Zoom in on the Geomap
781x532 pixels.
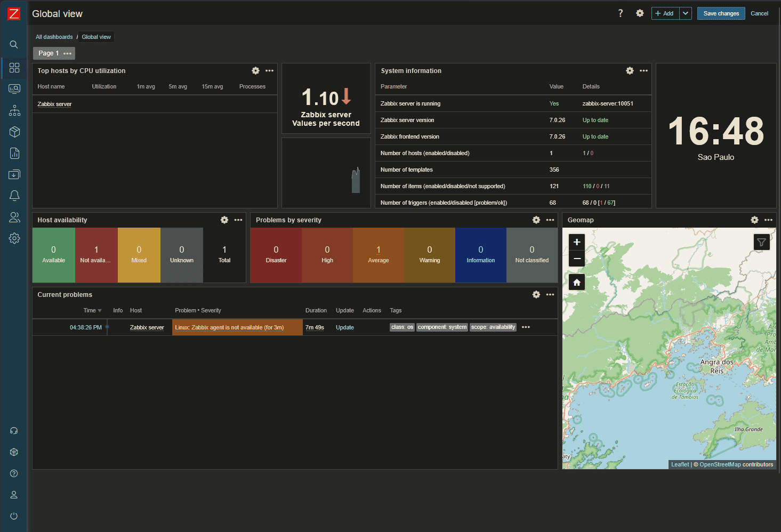pyautogui.click(x=577, y=242)
